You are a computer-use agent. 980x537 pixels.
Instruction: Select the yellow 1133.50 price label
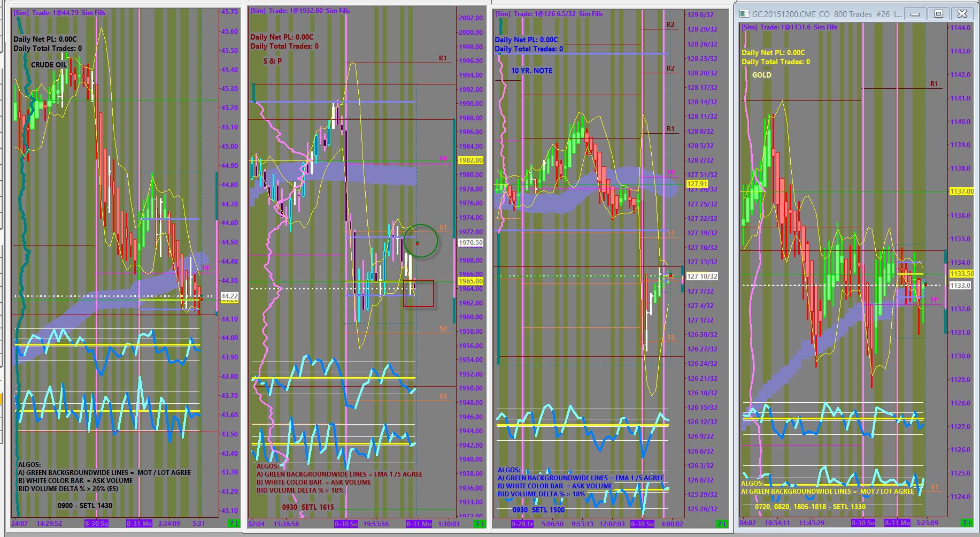tap(961, 274)
